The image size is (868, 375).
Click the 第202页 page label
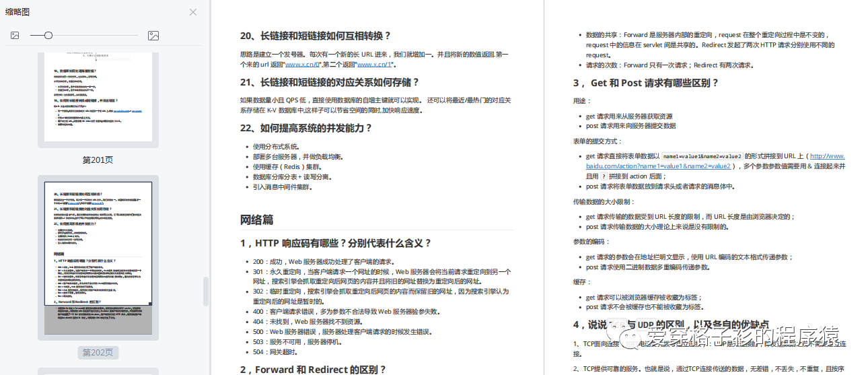[x=98, y=352]
